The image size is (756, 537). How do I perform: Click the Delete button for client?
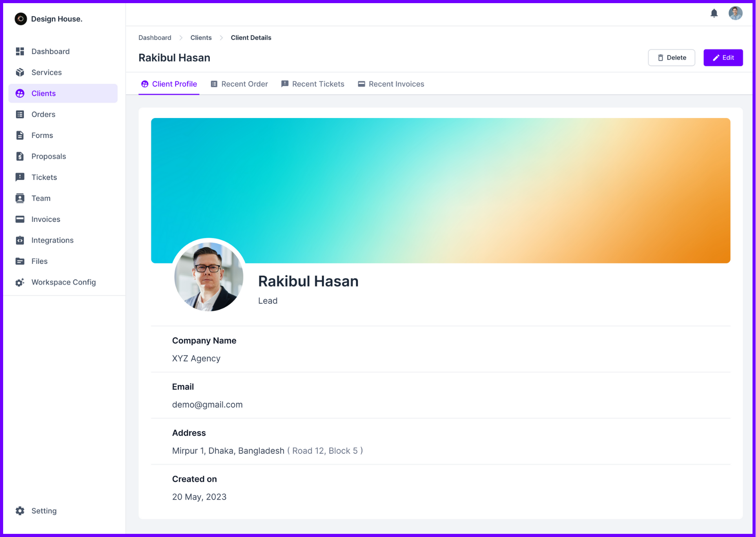[x=672, y=58]
